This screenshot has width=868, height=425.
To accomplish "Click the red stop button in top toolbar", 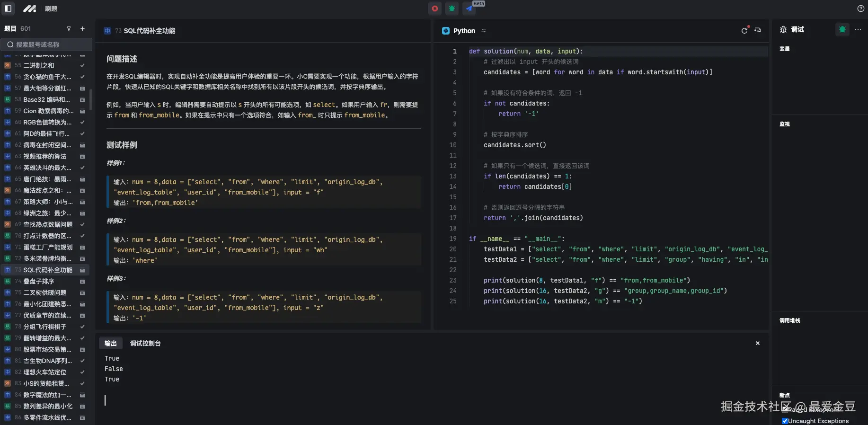I will 434,9.
